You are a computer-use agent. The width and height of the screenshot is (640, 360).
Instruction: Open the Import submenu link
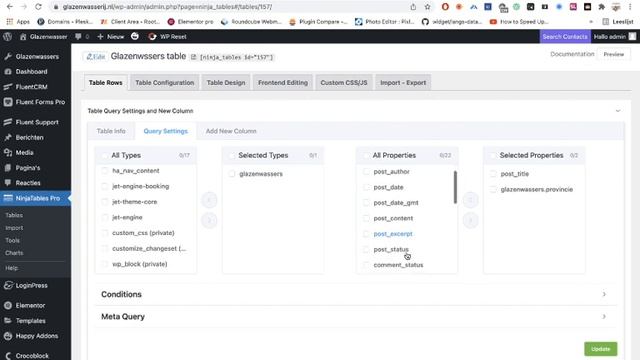[x=14, y=228]
